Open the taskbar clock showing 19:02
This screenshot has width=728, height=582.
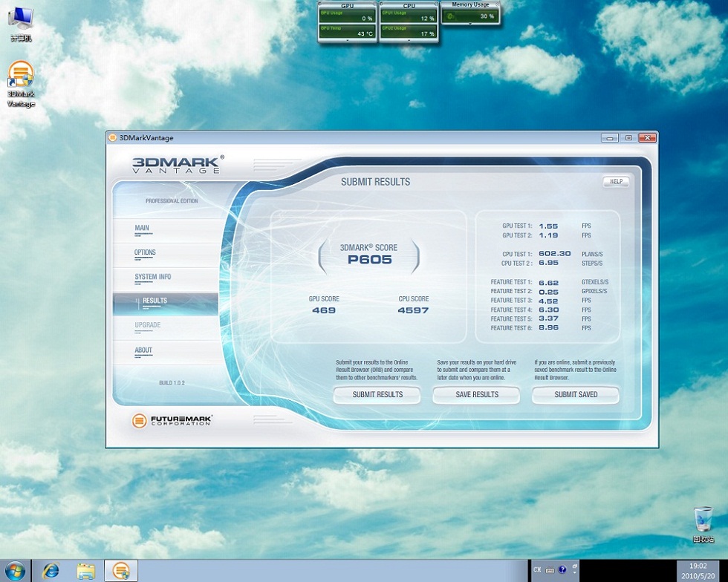click(x=698, y=571)
